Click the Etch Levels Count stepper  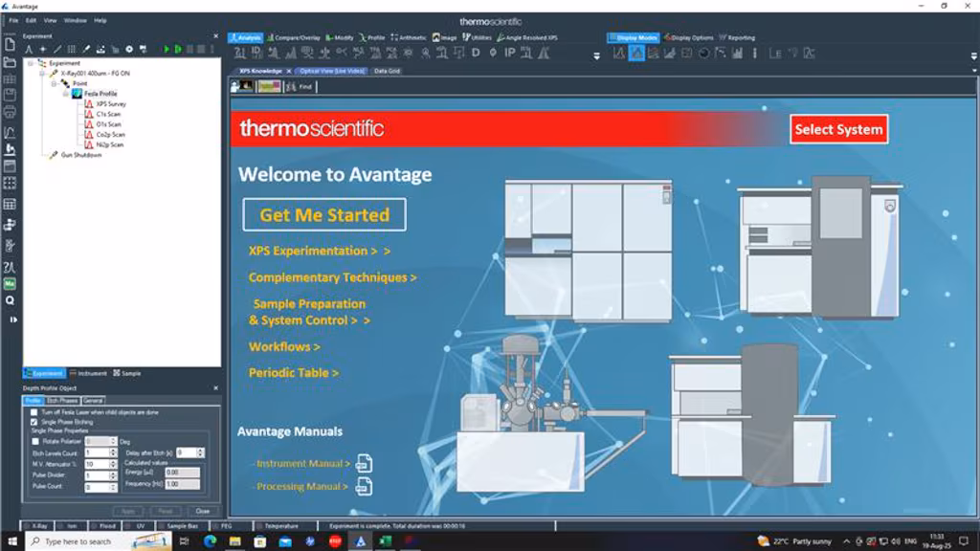click(113, 452)
